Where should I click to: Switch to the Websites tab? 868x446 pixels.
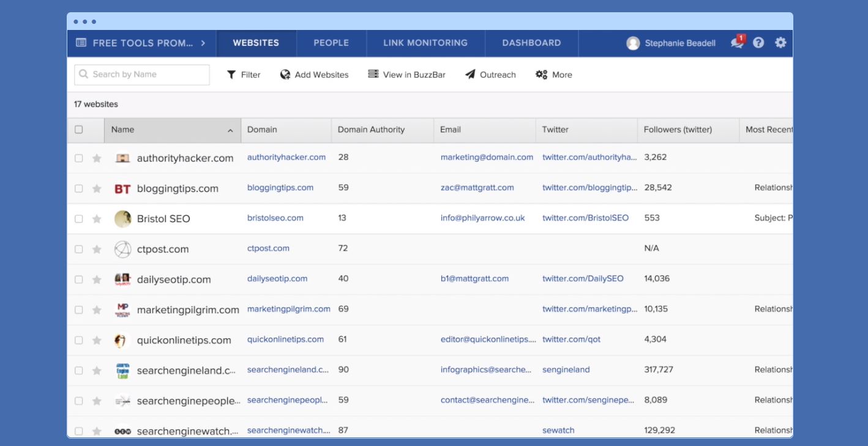(x=256, y=43)
